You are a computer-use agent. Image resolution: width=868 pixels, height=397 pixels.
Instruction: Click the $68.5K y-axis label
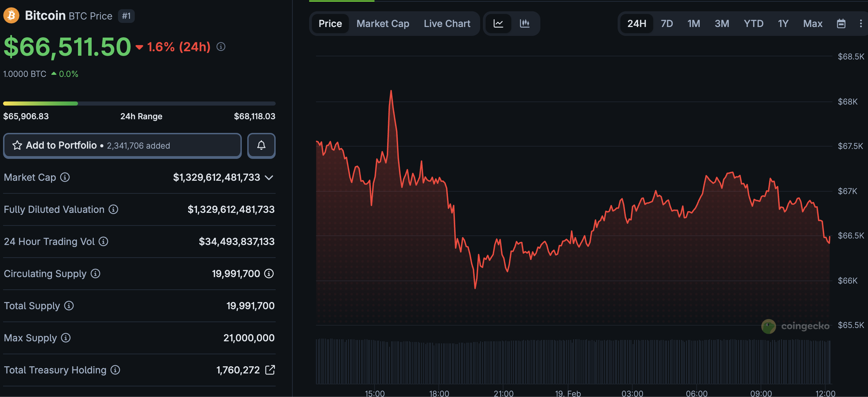851,57
